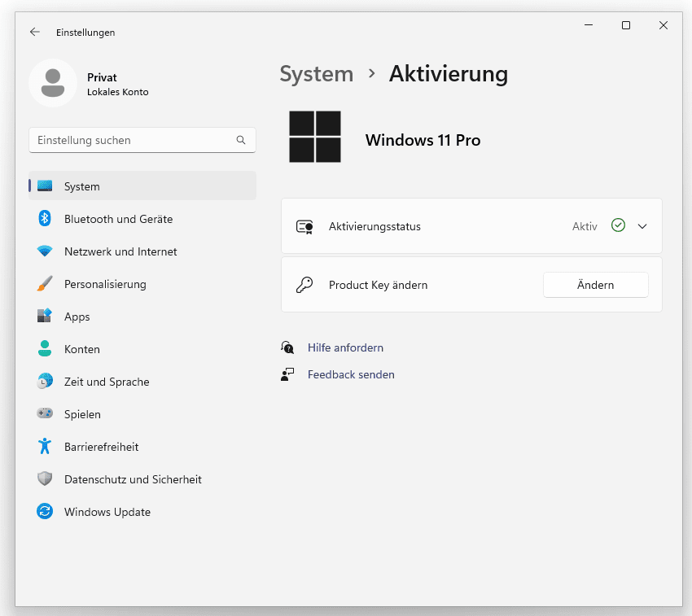Viewport: 692px width, 616px height.
Task: Click the Lokales Konto text
Action: tap(118, 92)
